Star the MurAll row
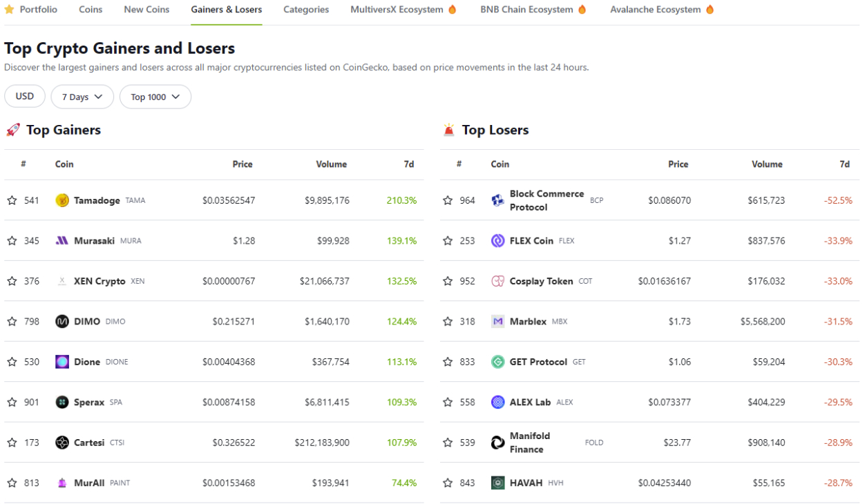Screen dimensions: 865x504 (x=12, y=483)
